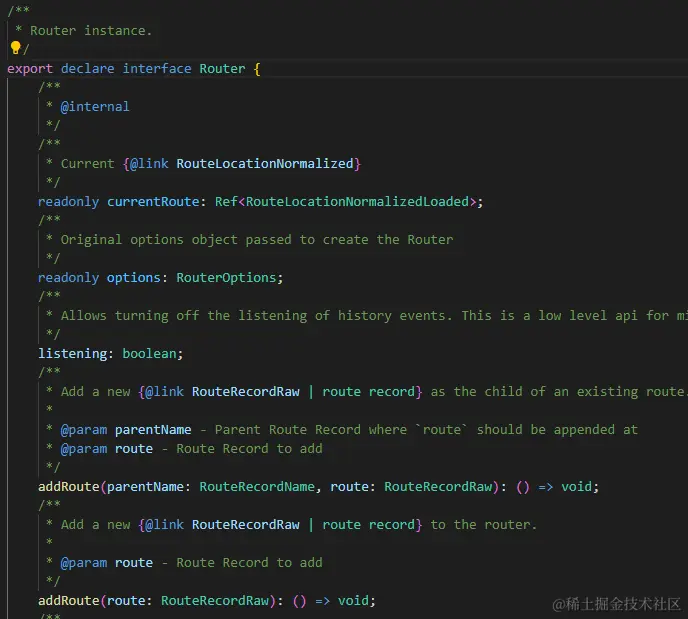Click the 'Router instance.' comment text
Image resolution: width=688 pixels, height=619 pixels.
pyautogui.click(x=91, y=31)
